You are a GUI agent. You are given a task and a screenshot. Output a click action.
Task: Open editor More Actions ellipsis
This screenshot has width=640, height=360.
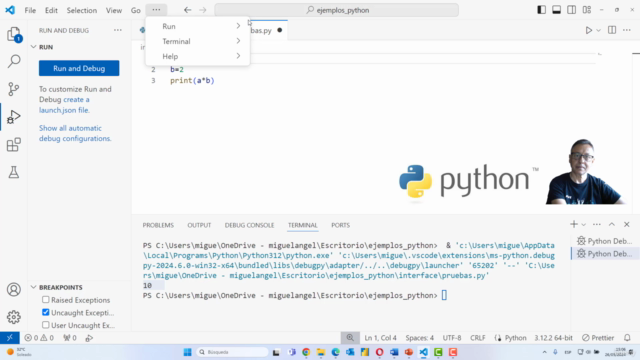click(627, 30)
